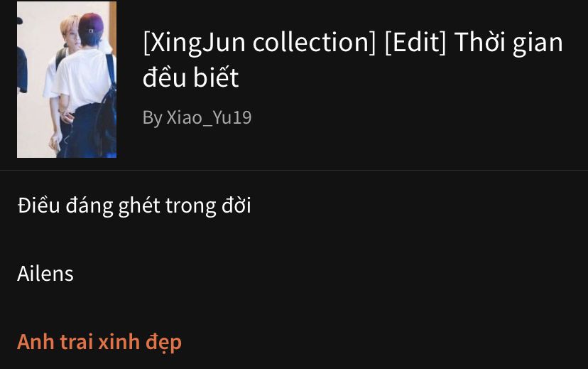Tap the username 'Xiao_Yu19'

point(209,117)
